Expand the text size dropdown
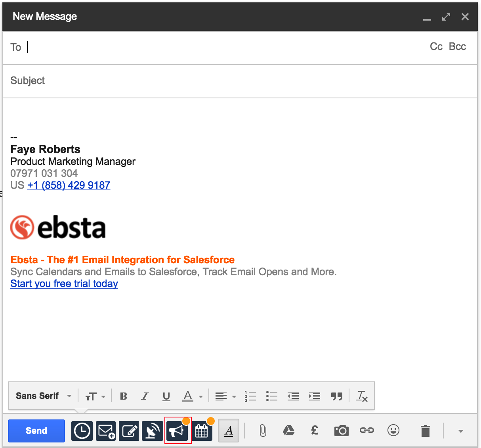Image resolution: width=481 pixels, height=448 pixels. pos(95,396)
